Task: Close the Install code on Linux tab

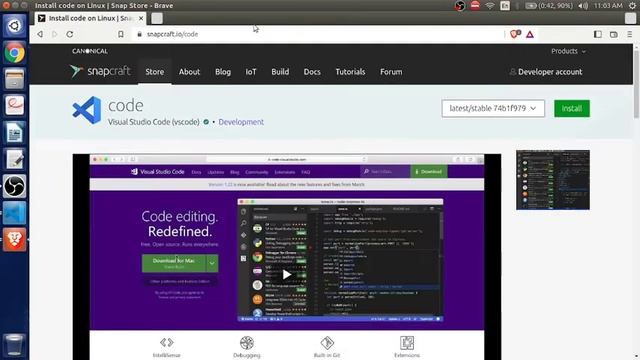Action: (x=141, y=18)
